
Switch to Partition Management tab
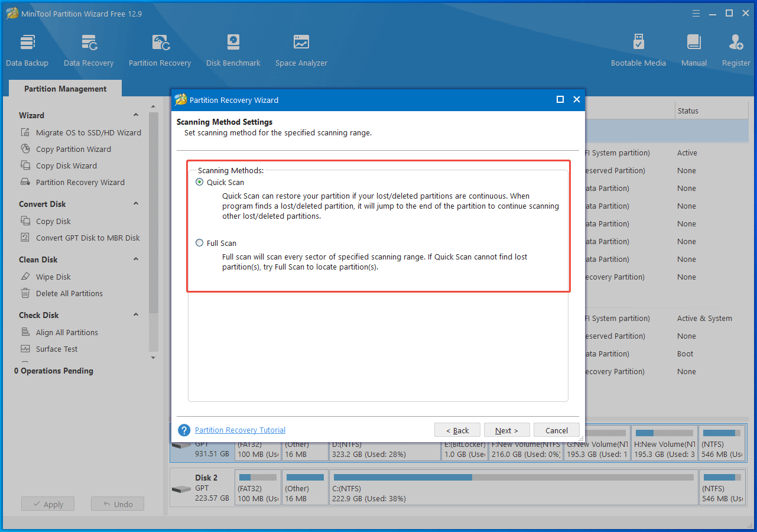(x=65, y=89)
